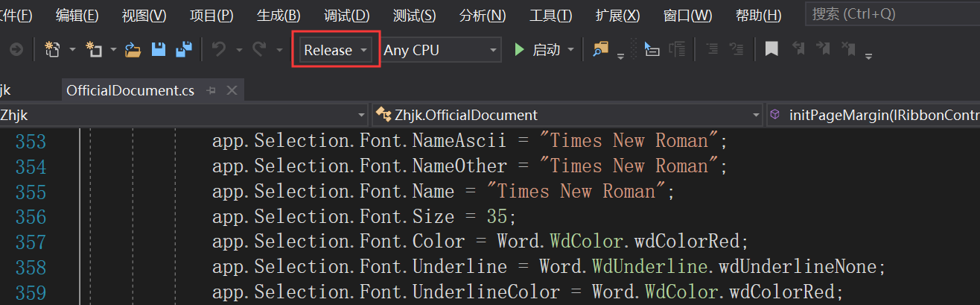Open the 生成(B) menu
Screen dimensions: 980x305
[x=279, y=15]
